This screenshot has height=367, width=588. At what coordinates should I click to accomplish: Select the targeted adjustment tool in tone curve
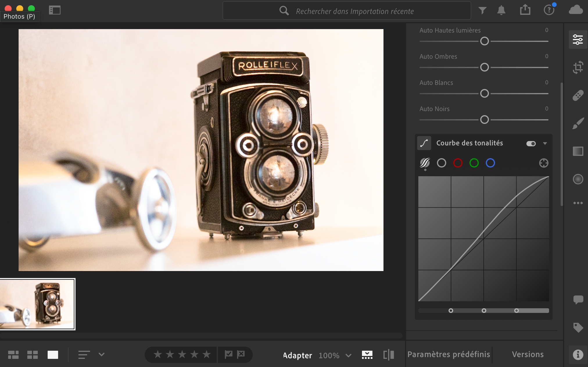click(544, 163)
